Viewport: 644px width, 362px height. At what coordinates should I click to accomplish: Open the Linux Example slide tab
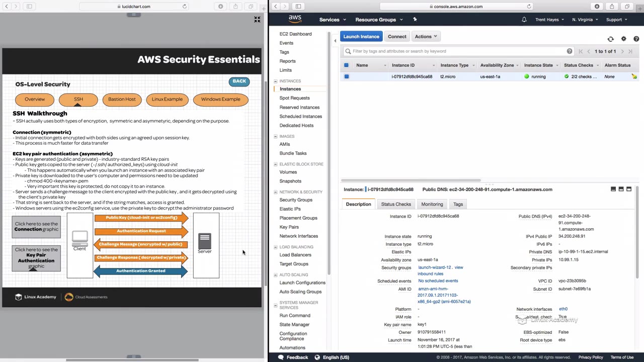point(167,99)
